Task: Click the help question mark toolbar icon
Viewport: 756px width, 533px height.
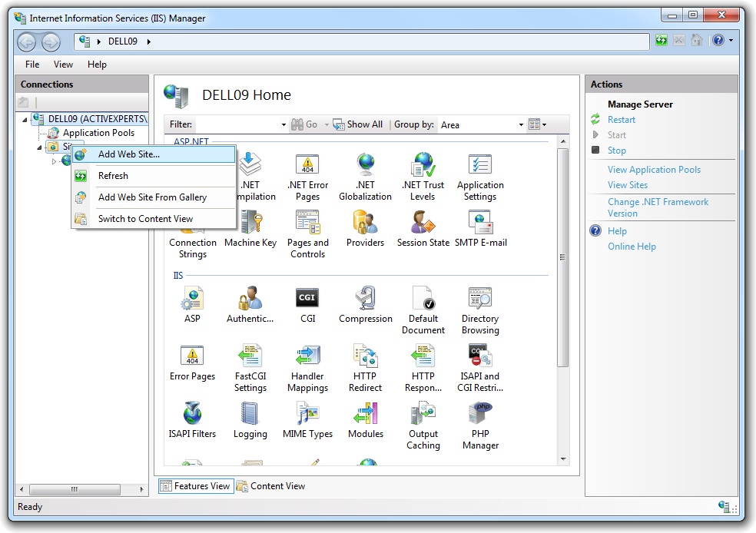Action: [718, 41]
